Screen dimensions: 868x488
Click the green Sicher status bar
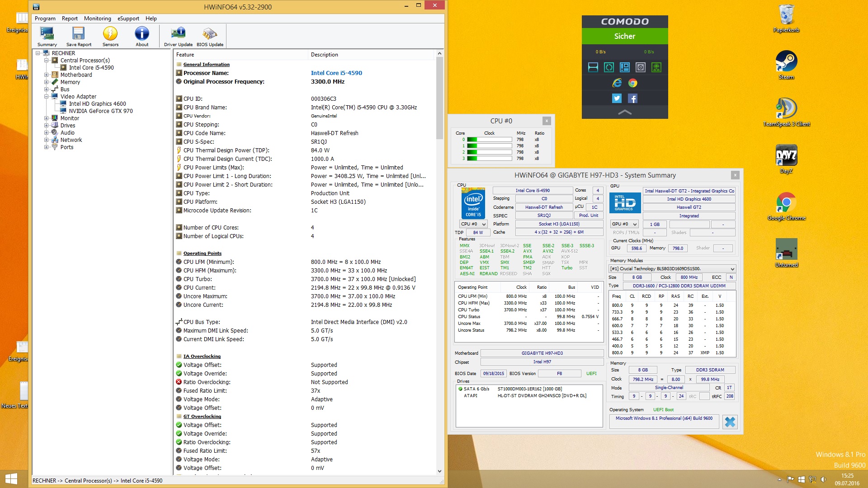click(624, 36)
